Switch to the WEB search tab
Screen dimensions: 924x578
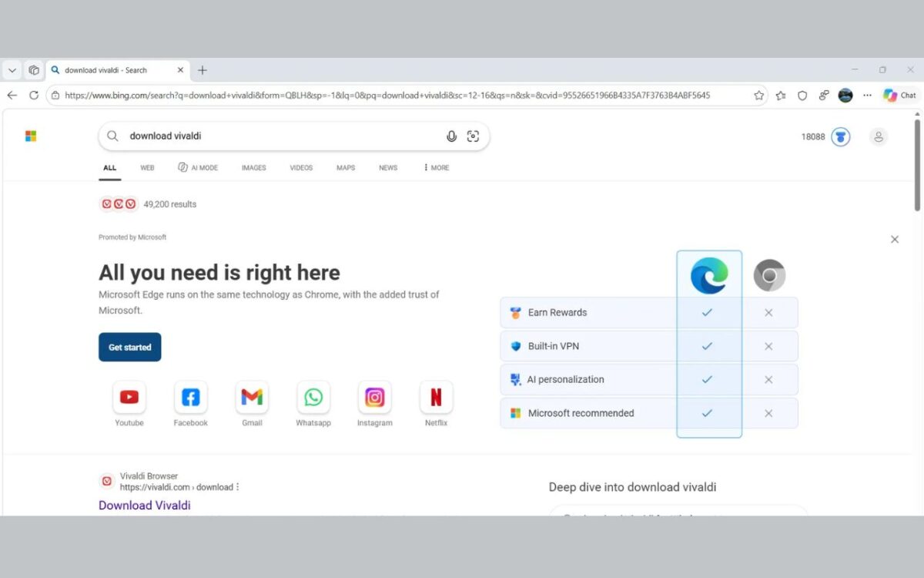(x=147, y=168)
